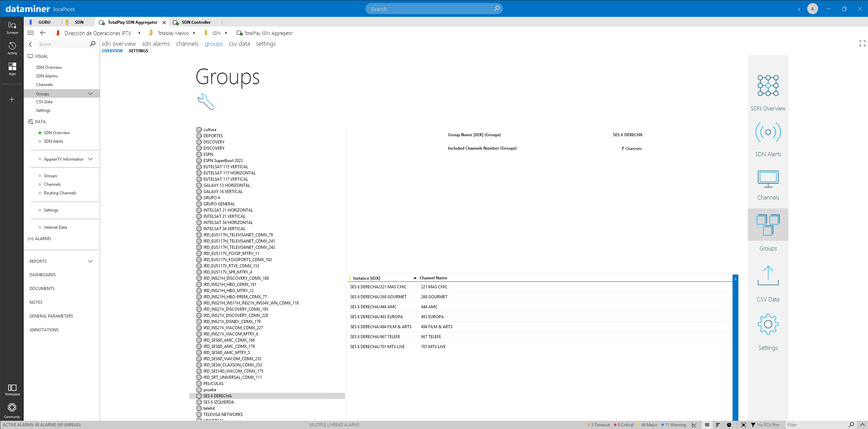Open CSV Data upload icon in right panel
This screenshot has height=429, width=868.
click(768, 276)
